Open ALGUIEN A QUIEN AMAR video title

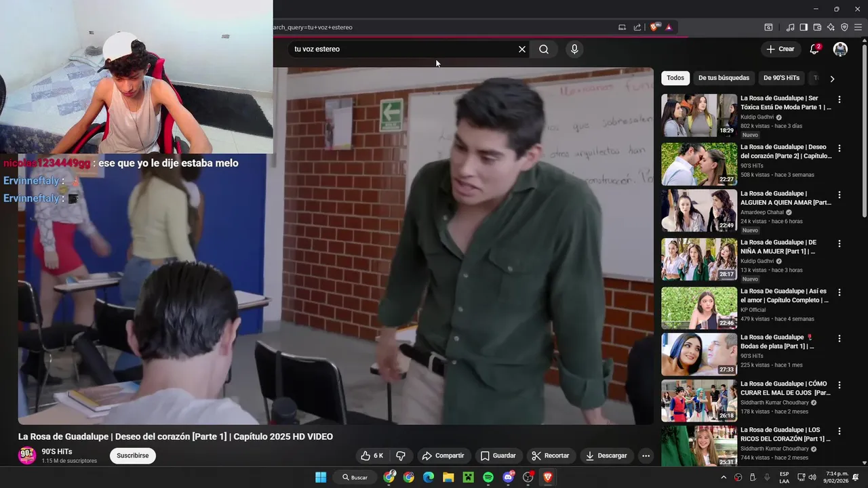[x=785, y=198]
